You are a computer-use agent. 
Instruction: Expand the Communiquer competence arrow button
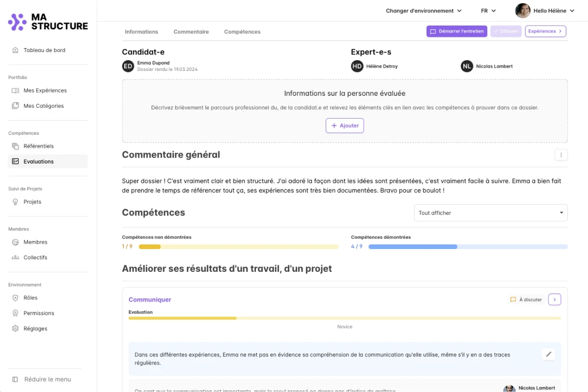[554, 299]
